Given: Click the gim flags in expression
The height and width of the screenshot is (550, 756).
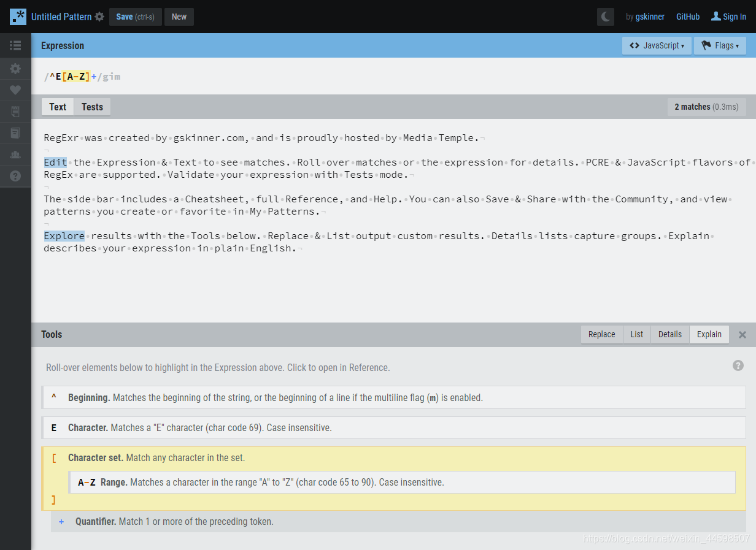Looking at the screenshot, I should (111, 77).
